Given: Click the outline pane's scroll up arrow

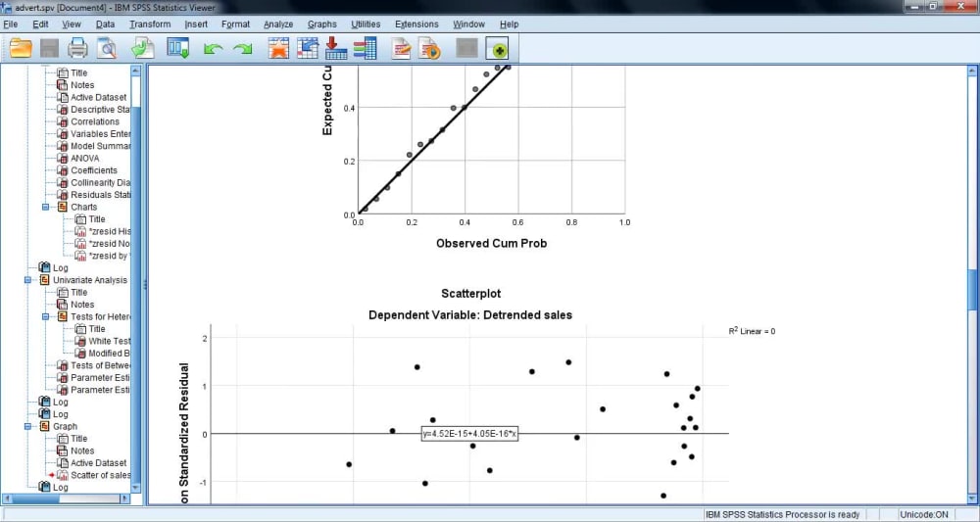Looking at the screenshot, I should (x=135, y=71).
